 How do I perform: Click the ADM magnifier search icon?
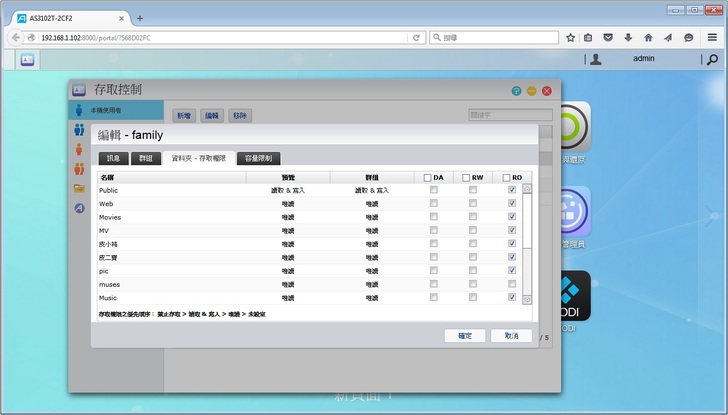tap(712, 59)
